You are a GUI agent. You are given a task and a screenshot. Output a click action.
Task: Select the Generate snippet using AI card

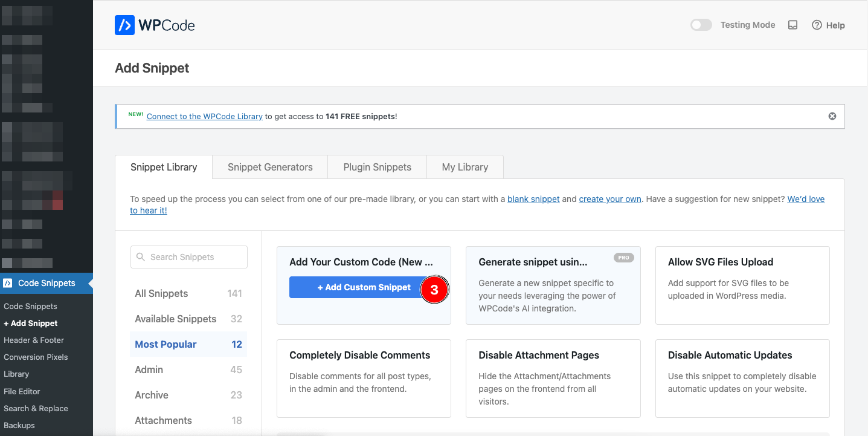tap(553, 285)
